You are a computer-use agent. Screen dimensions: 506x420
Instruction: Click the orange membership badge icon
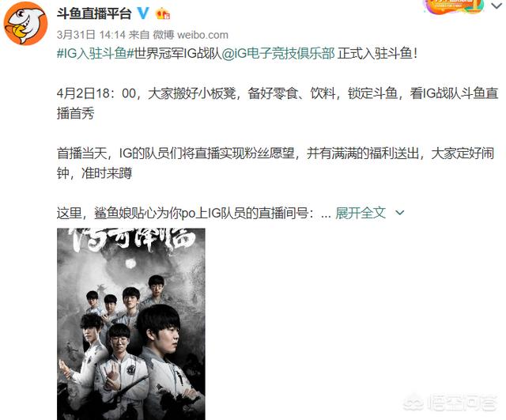163,14
